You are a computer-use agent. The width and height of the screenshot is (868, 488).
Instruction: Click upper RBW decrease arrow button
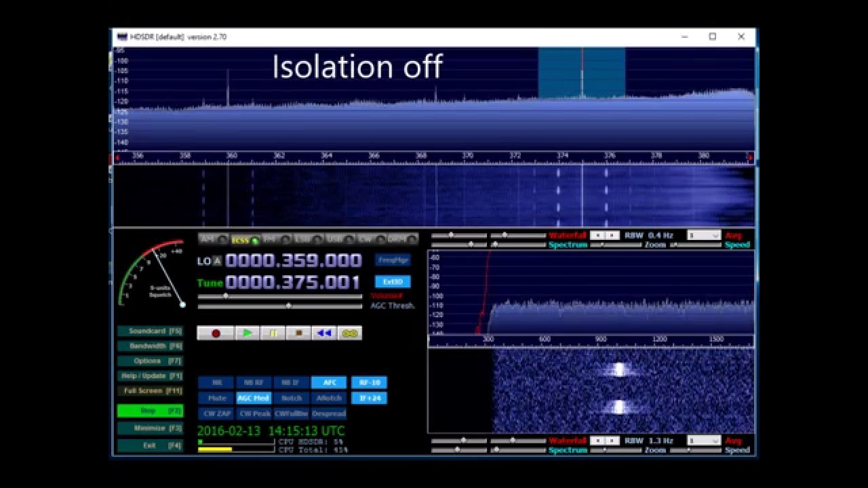[597, 235]
